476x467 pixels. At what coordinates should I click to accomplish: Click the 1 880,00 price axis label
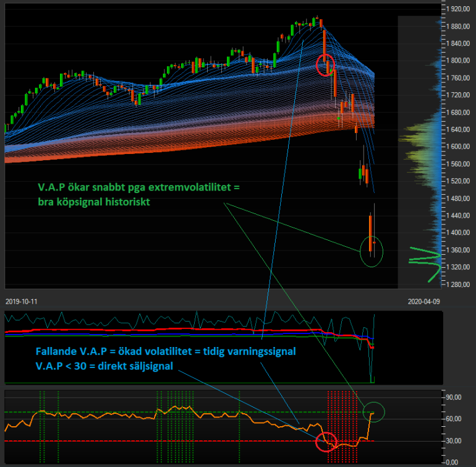[458, 27]
